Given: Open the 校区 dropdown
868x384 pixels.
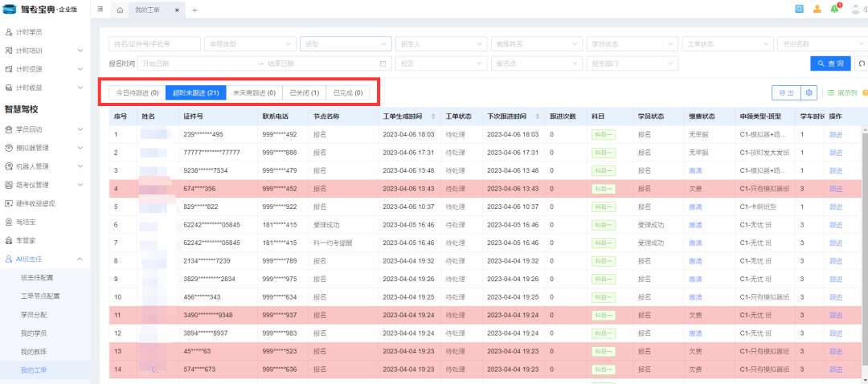Looking at the screenshot, I should (x=441, y=63).
